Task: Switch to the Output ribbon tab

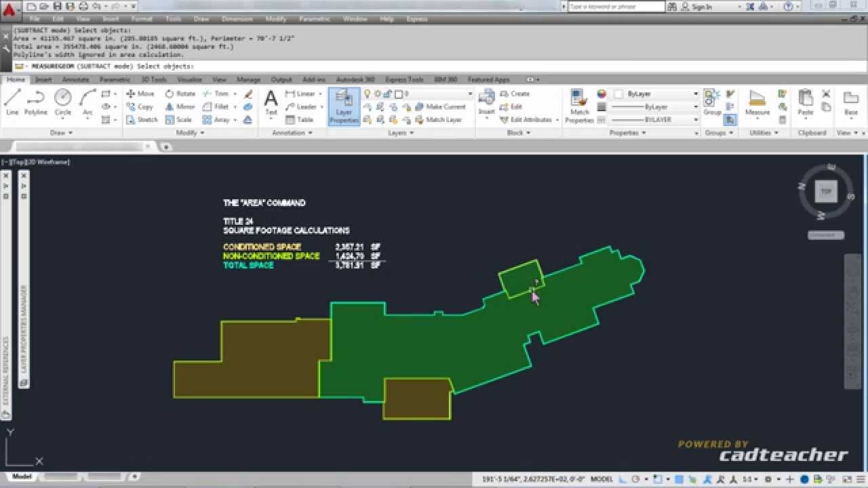Action: (281, 79)
